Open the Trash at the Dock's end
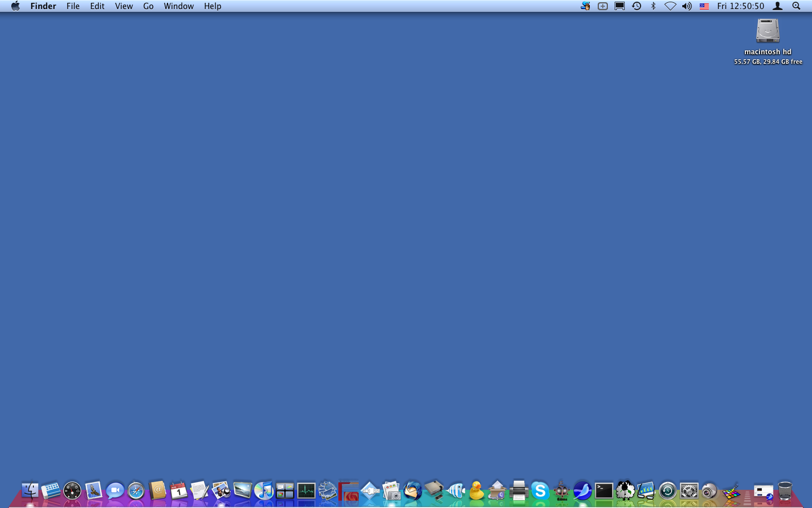The image size is (812, 508). coord(784,492)
